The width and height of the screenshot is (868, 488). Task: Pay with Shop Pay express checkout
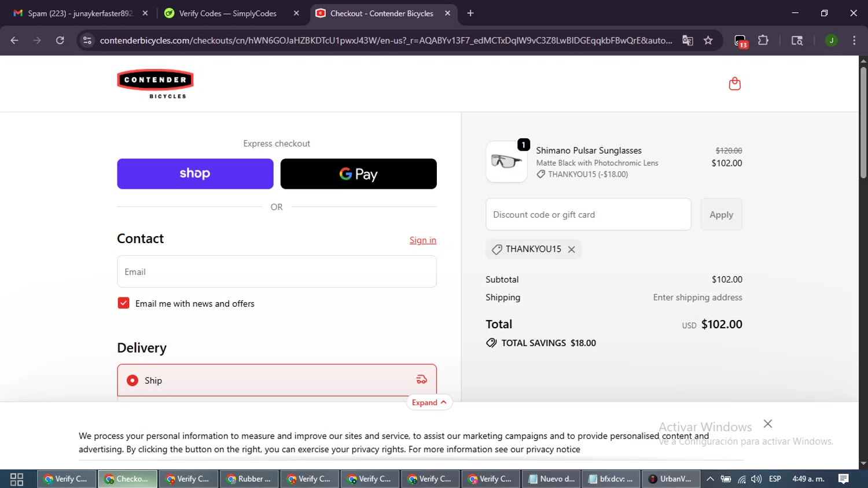tap(195, 174)
